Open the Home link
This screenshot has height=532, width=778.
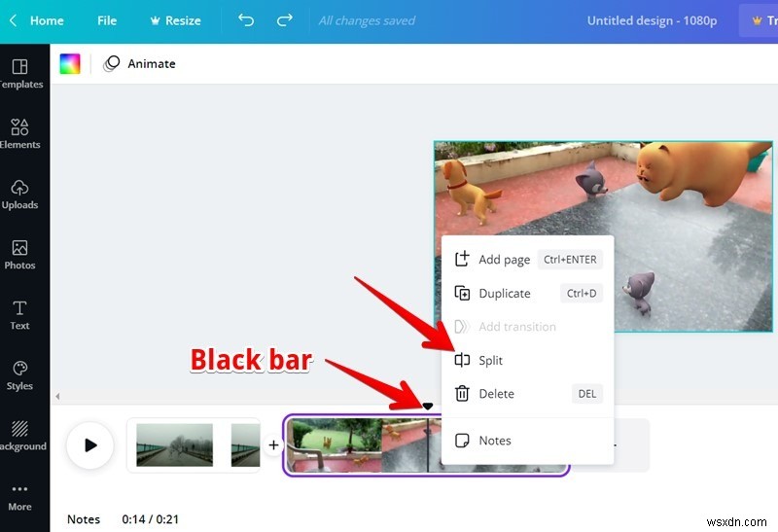coord(47,20)
